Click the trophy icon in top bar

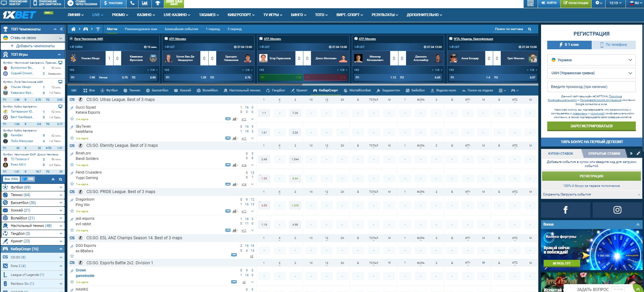coord(158,3)
